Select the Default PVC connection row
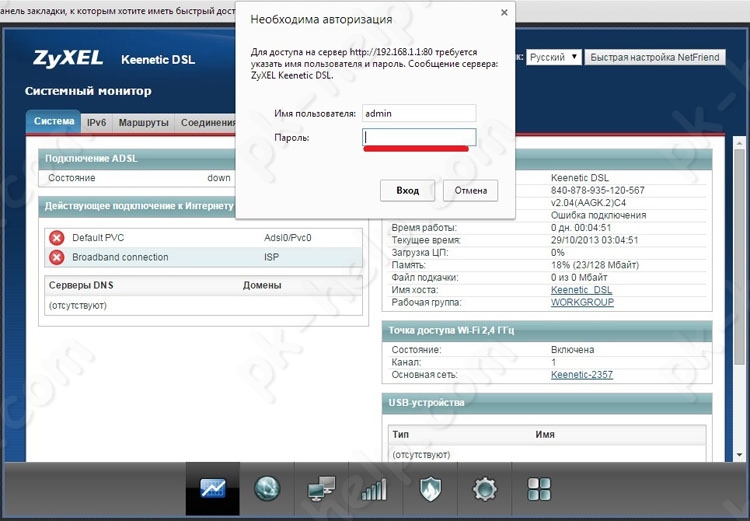This screenshot has height=521, width=750. pyautogui.click(x=204, y=238)
